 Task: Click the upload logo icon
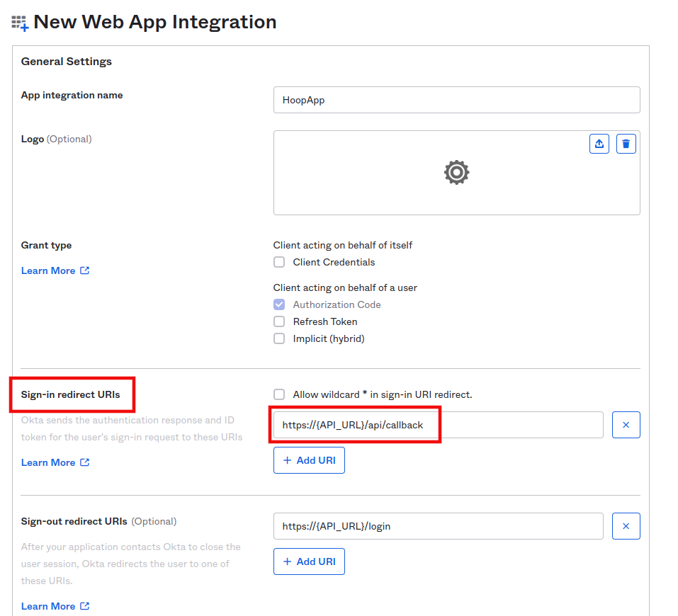click(599, 144)
